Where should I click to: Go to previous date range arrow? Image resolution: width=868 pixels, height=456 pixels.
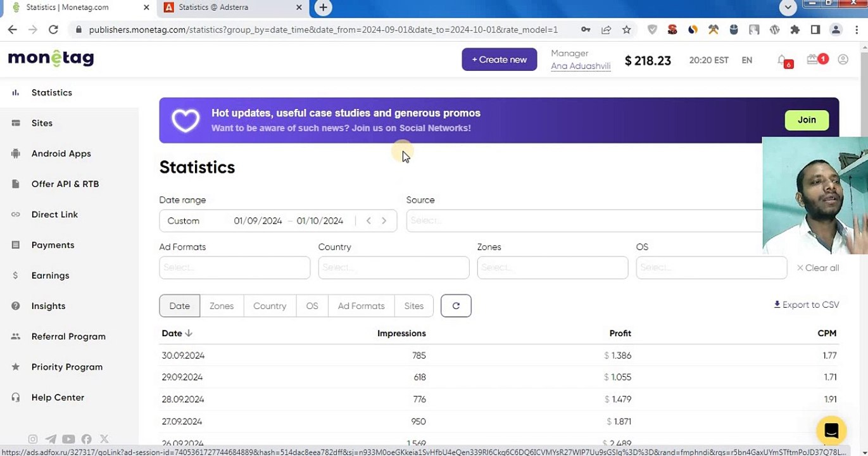click(x=368, y=221)
